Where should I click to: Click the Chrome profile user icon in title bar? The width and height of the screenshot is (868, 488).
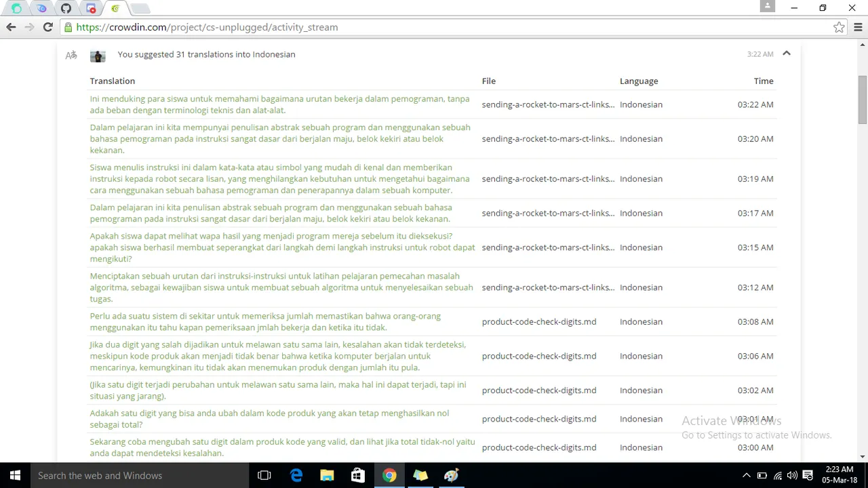pyautogui.click(x=767, y=6)
